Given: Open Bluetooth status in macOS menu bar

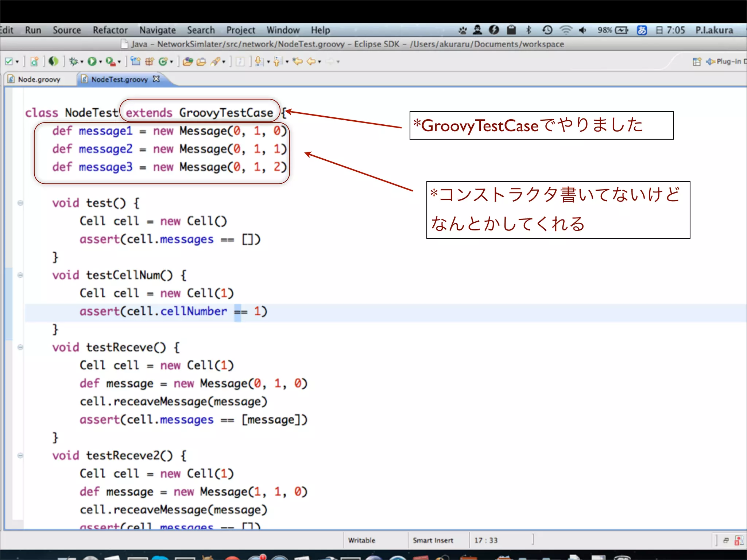Looking at the screenshot, I should click(x=529, y=30).
